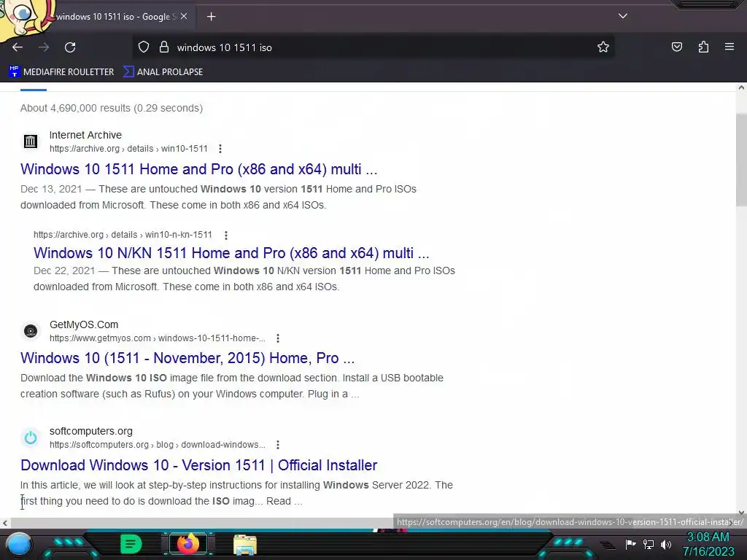Click the forward navigation arrow
The image size is (747, 560).
tap(44, 47)
